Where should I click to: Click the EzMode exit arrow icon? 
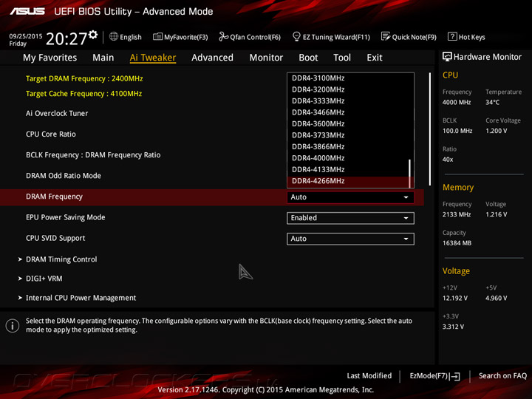click(x=455, y=376)
